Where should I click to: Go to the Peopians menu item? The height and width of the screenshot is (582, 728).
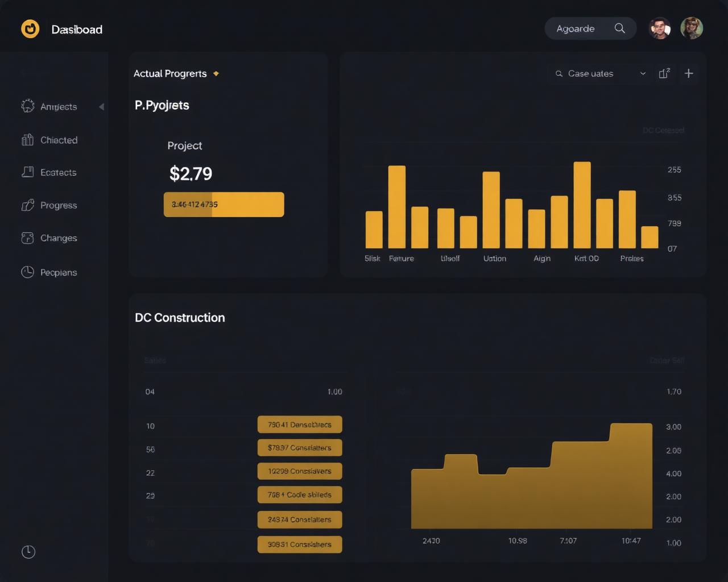(x=59, y=272)
